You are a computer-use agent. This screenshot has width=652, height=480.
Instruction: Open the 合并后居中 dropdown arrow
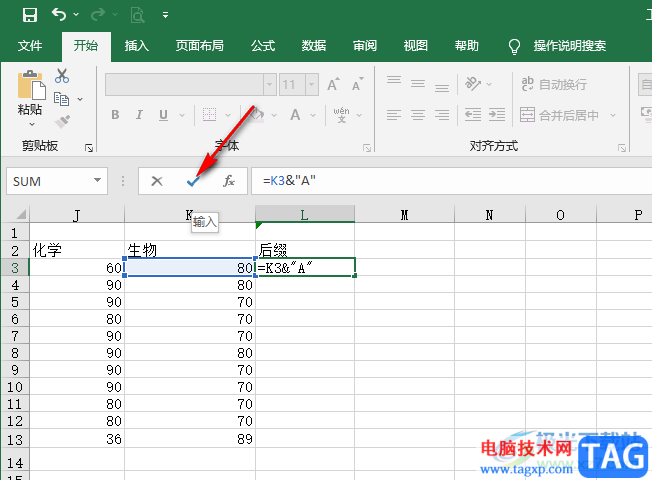[613, 115]
